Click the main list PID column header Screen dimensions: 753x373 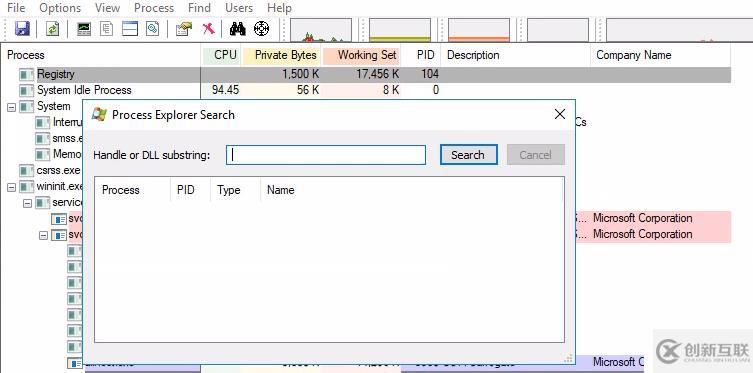(421, 55)
